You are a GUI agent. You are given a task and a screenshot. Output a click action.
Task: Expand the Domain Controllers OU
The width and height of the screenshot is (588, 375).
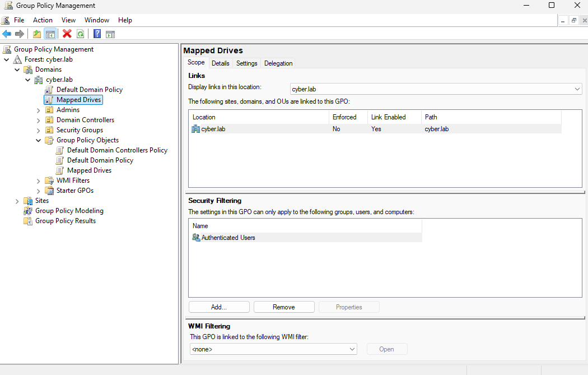pos(38,120)
